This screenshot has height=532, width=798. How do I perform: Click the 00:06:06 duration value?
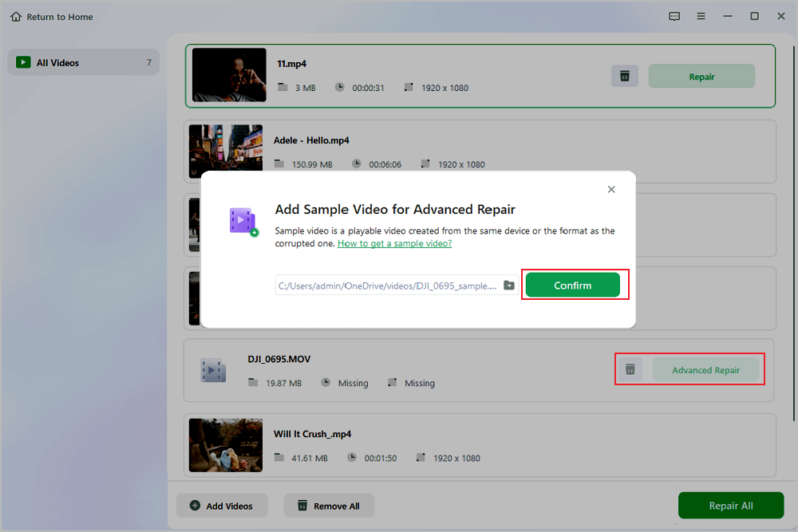point(385,164)
